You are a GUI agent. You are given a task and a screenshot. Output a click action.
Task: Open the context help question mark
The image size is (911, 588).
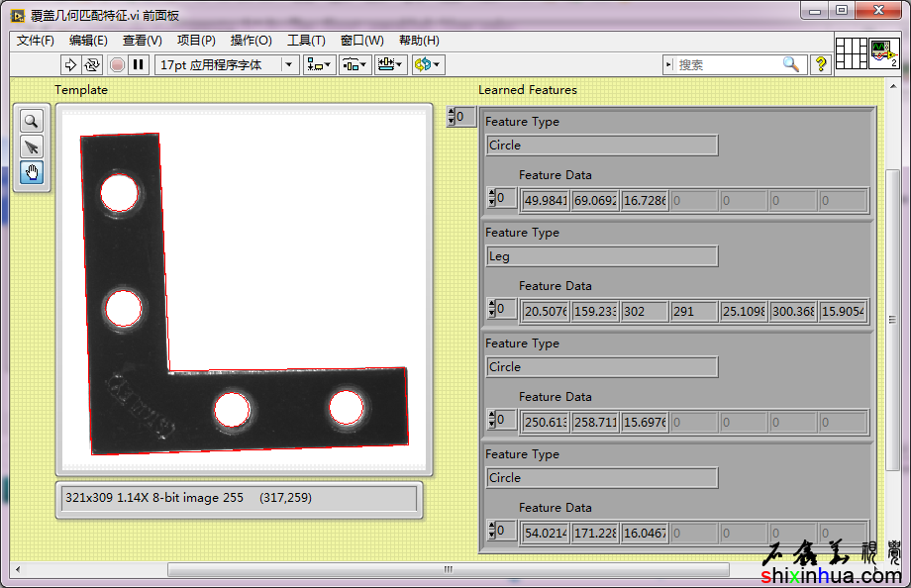[821, 64]
